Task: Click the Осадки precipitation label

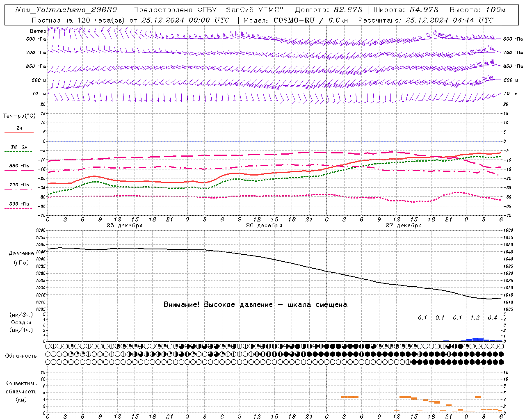Action: click(21, 322)
